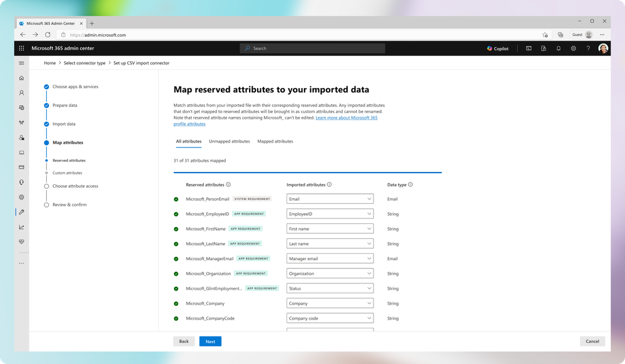The image size is (625, 364).
Task: Click the Copilot icon in header
Action: click(x=497, y=48)
